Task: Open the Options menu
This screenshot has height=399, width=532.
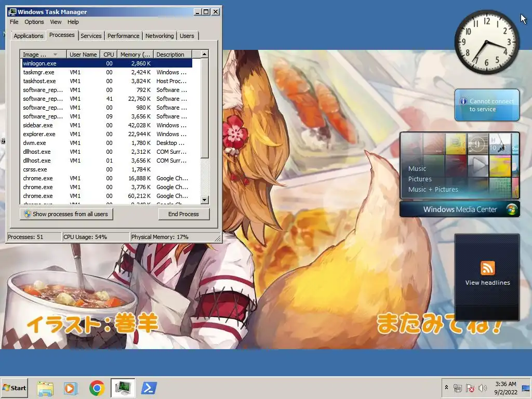Action: (34, 22)
